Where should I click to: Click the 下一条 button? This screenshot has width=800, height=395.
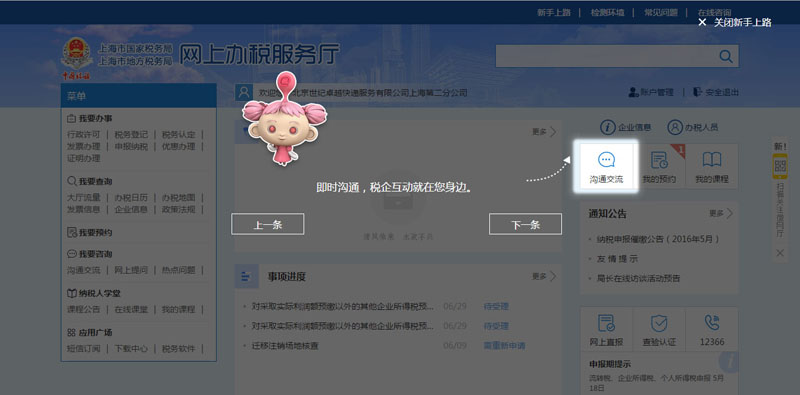click(525, 225)
